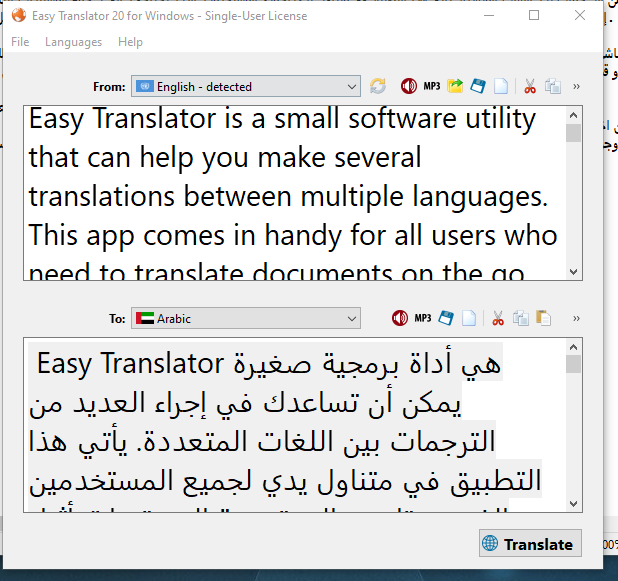Click the source text scrollbar thumb

click(x=573, y=133)
